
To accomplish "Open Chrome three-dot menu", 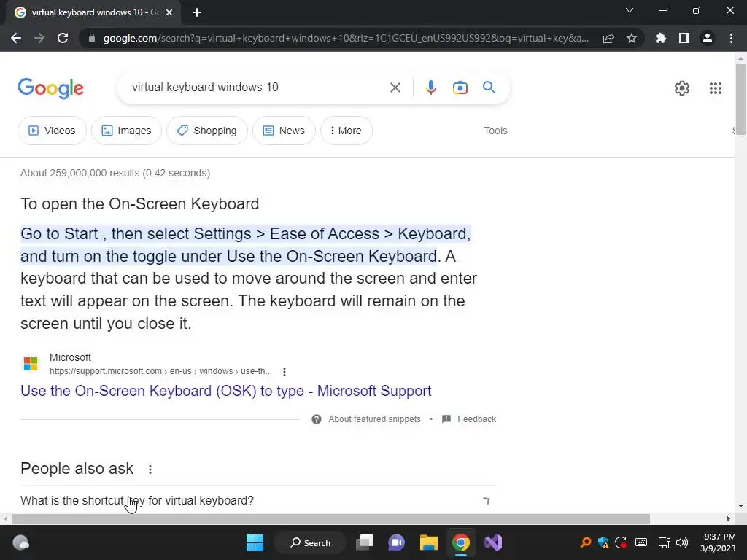I will tap(731, 38).
